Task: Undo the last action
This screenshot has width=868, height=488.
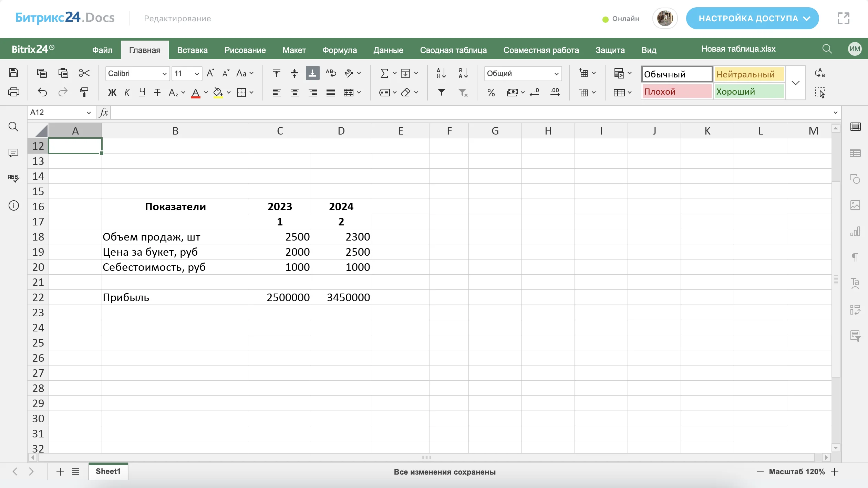Action: (42, 92)
